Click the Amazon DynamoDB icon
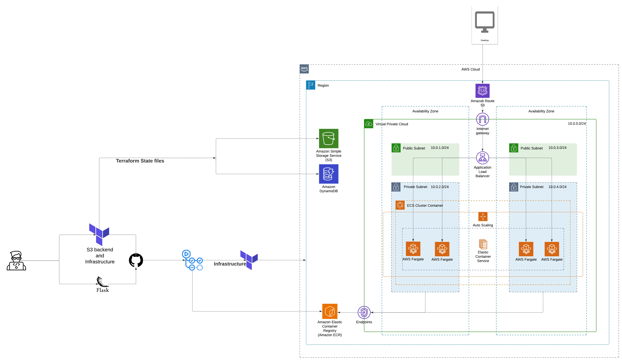622x364 pixels. [x=329, y=174]
